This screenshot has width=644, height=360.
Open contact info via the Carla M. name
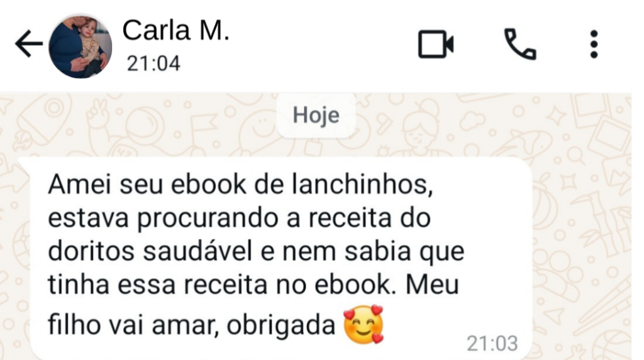click(176, 30)
